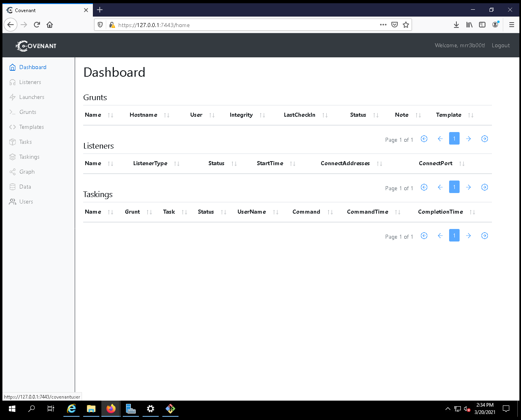Open Listeners in the sidebar
Screen dimensions: 521x420
(x=25, y=82)
